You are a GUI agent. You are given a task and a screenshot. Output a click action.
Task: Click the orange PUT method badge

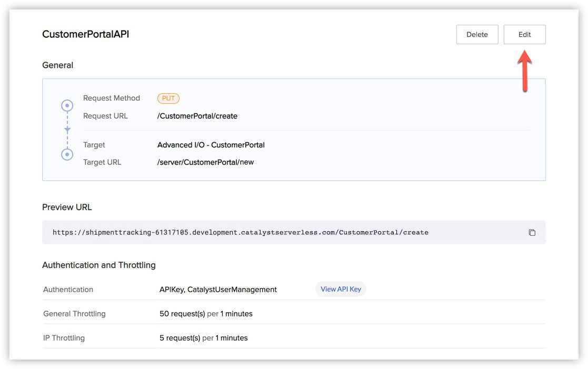(x=168, y=98)
